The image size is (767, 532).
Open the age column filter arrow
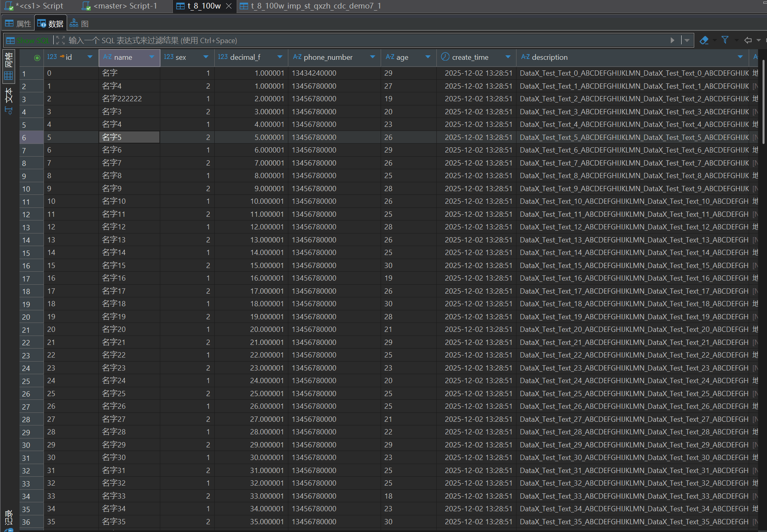click(428, 57)
